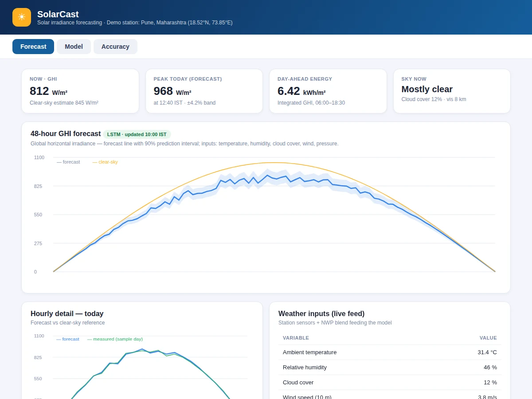Click the VALUE column header

tap(488, 338)
